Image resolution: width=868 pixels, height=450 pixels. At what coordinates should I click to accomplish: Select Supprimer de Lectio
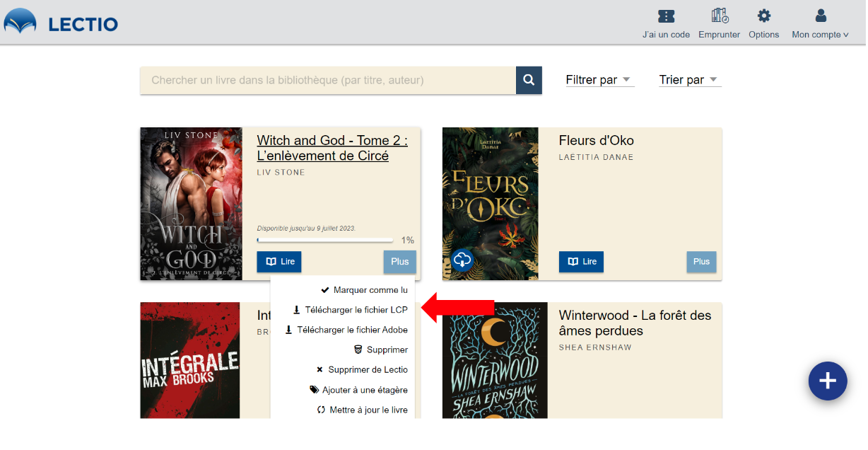(x=362, y=369)
